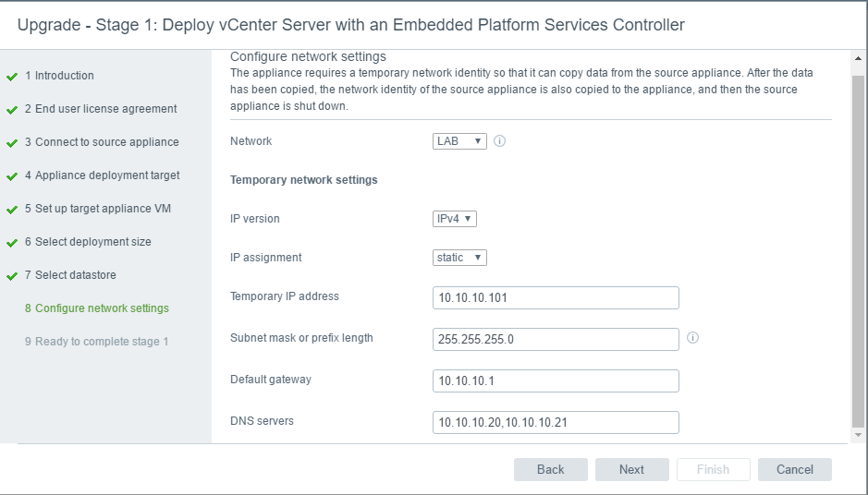Open the Network LAB dropdown
The image size is (868, 495).
[459, 141]
